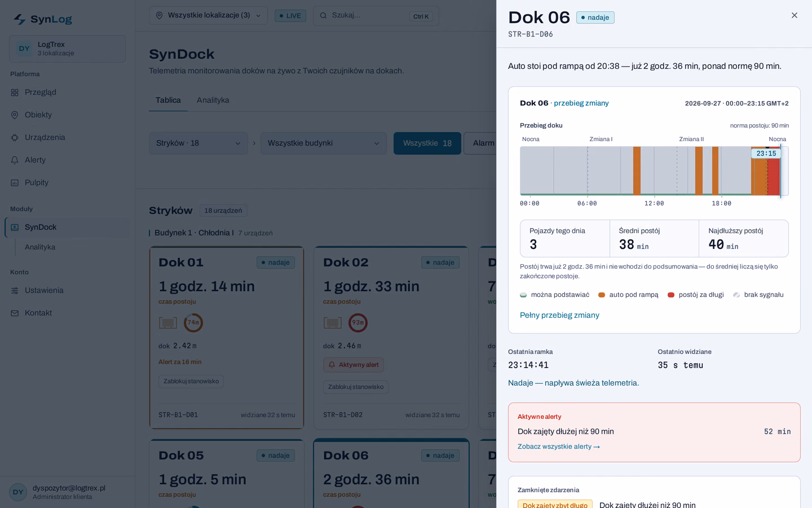Open the Wszystkie budynki dropdown
812x508 pixels.
[x=324, y=143]
